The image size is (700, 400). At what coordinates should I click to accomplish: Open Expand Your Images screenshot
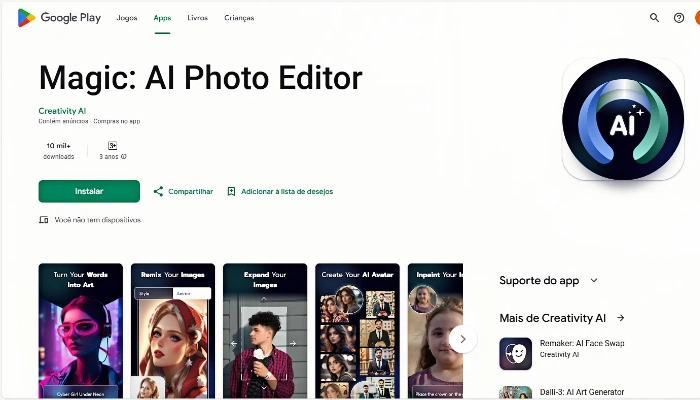coord(265,331)
